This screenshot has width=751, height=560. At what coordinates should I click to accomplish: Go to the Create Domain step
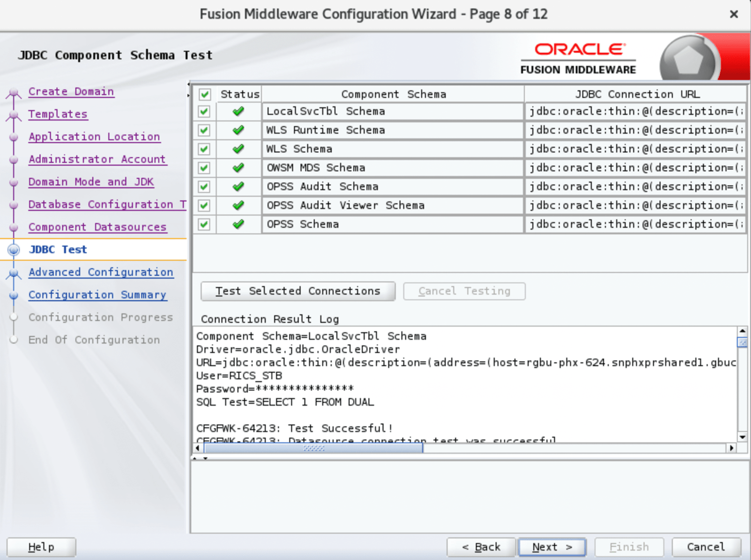pos(71,91)
